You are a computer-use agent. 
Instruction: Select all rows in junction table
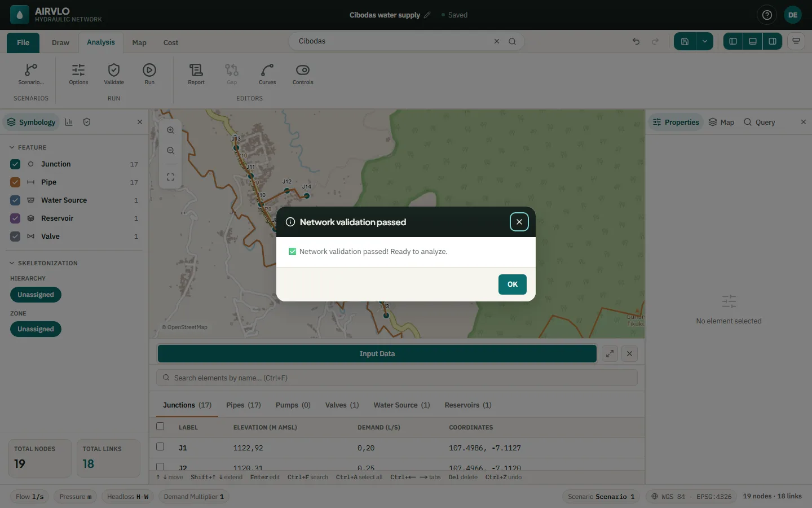[160, 427]
